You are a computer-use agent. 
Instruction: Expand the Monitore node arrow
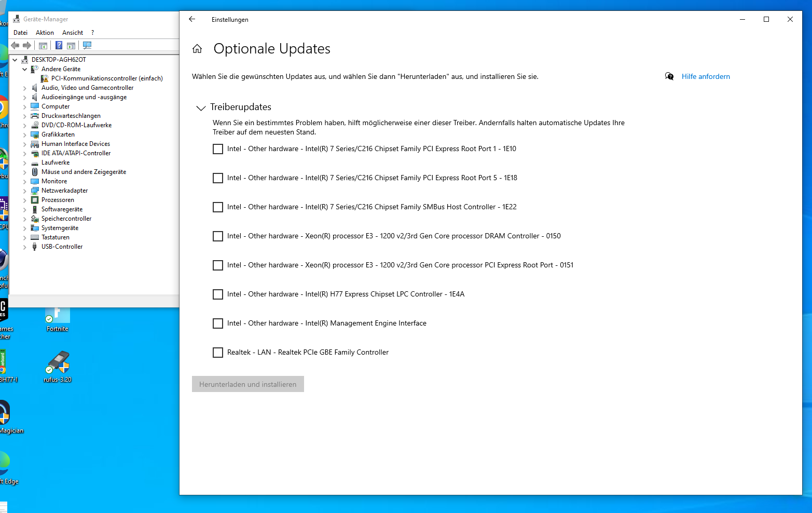[x=24, y=182]
